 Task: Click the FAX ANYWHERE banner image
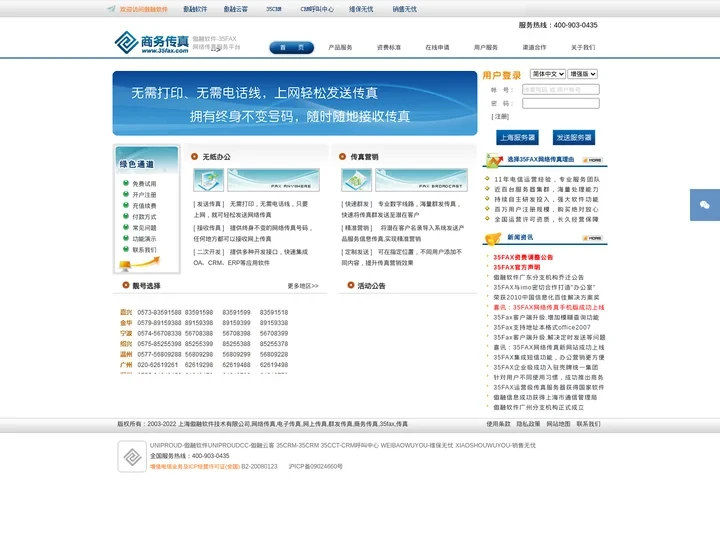pos(273,180)
